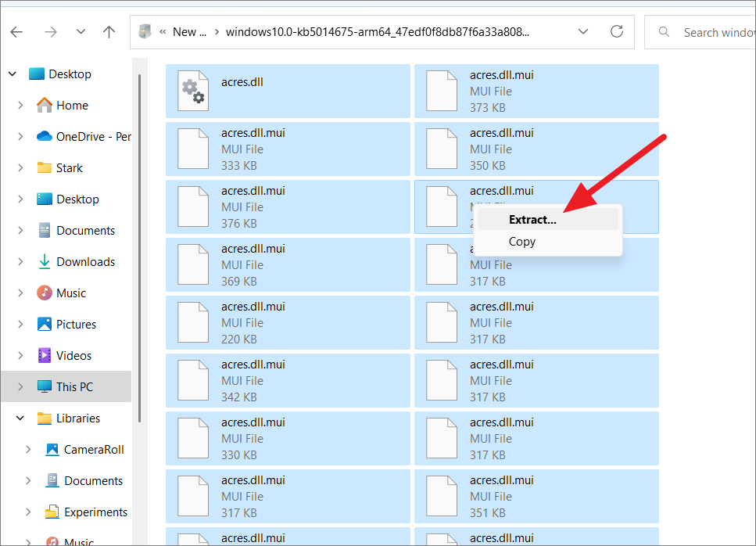
Task: Select the "New ..." breadcrumb segment
Action: tap(189, 32)
